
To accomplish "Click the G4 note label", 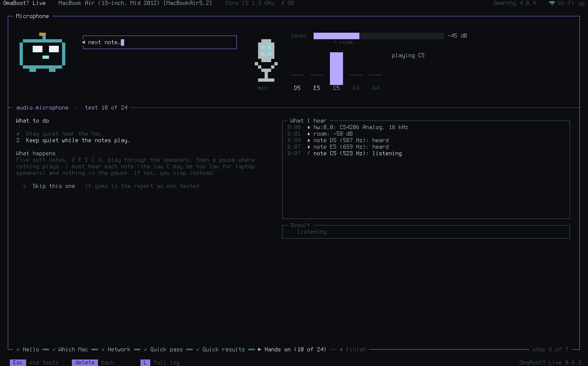I will (x=376, y=88).
